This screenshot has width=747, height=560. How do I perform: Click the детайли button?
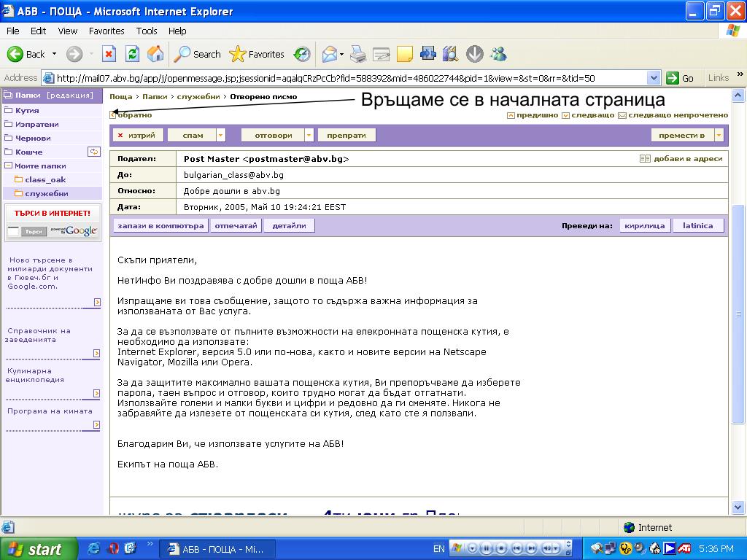tap(289, 226)
